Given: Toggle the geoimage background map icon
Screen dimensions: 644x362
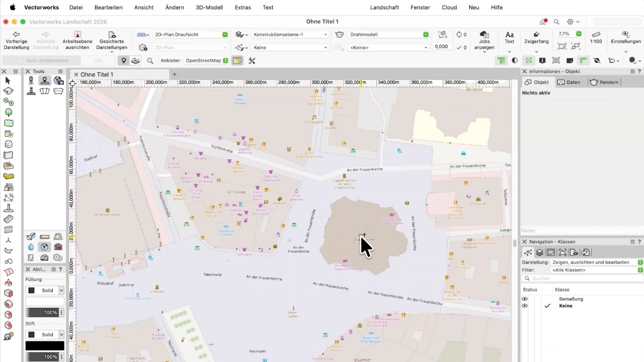Looking at the screenshot, I should pos(237,61).
